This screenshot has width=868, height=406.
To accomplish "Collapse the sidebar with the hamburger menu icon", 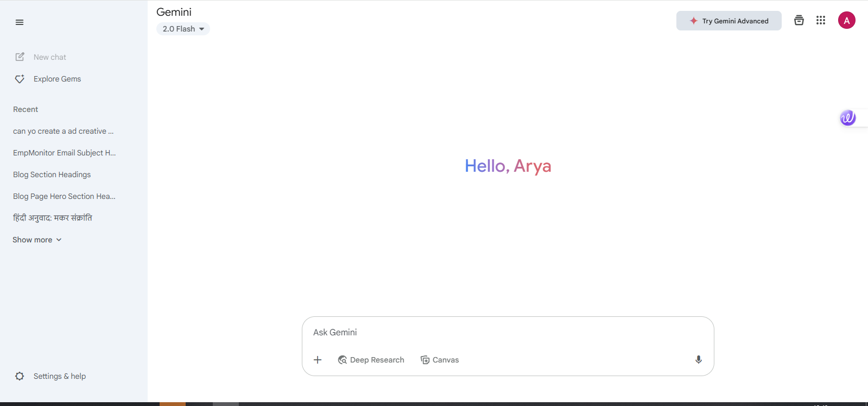I will pyautogui.click(x=20, y=22).
